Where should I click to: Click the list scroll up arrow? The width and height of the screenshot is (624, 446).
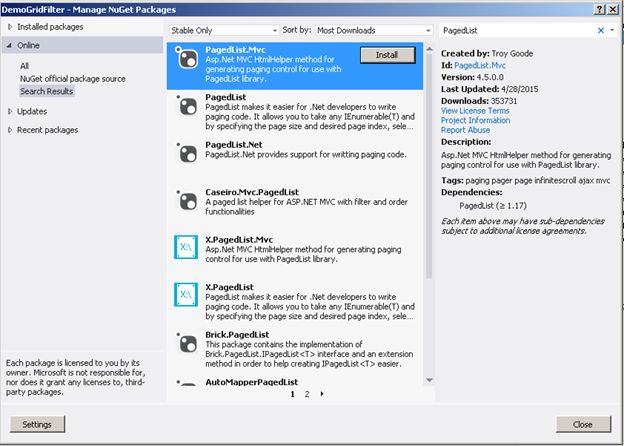pos(429,49)
